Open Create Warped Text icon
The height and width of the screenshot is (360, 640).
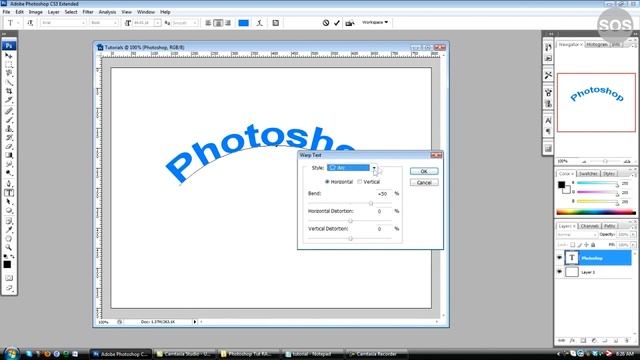(260, 23)
